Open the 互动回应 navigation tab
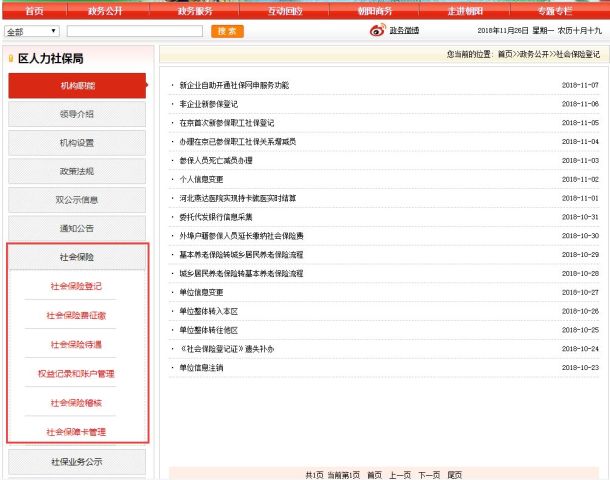The width and height of the screenshot is (610, 480). pos(285,11)
